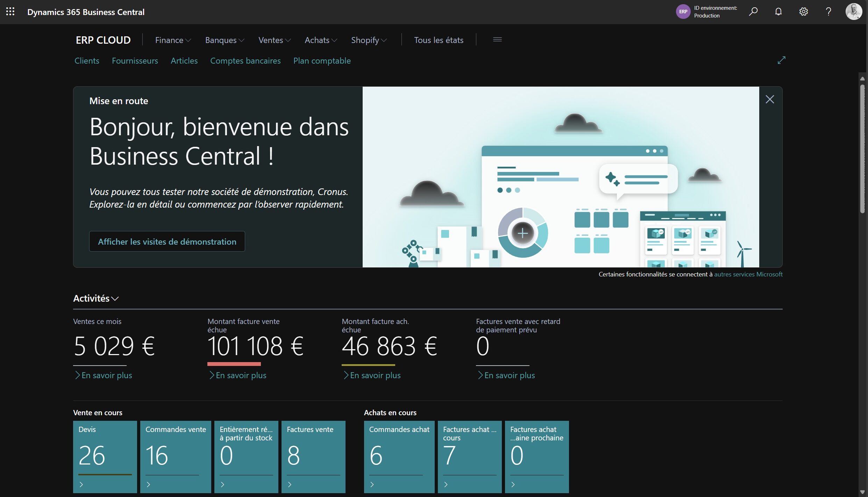Click the arrow on the Factures vente tile

tap(290, 484)
